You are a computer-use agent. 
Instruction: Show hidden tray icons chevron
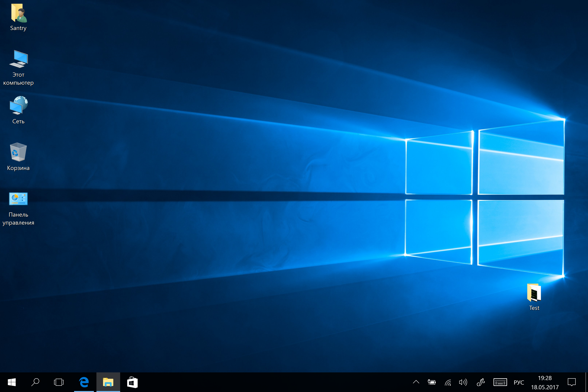pyautogui.click(x=416, y=382)
